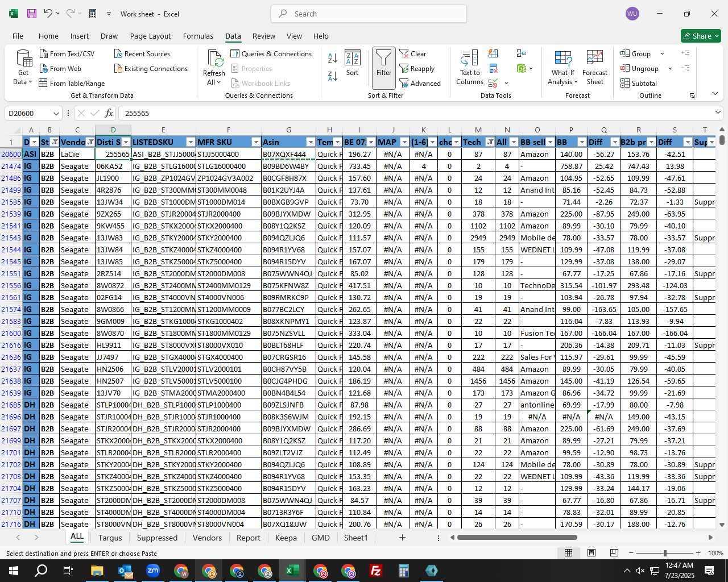Zoom out with minus button
The image size is (728, 582).
631,553
